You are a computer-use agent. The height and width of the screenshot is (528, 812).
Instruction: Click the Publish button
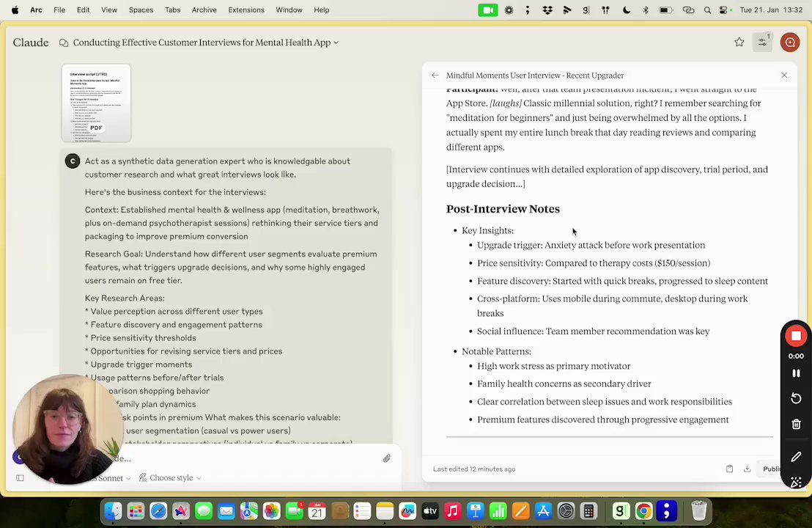click(771, 469)
